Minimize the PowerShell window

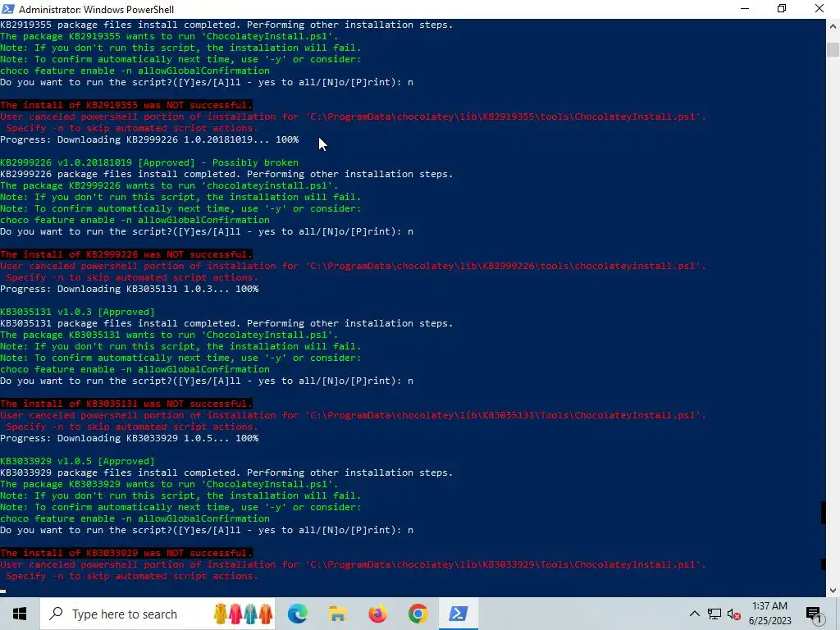(x=745, y=9)
